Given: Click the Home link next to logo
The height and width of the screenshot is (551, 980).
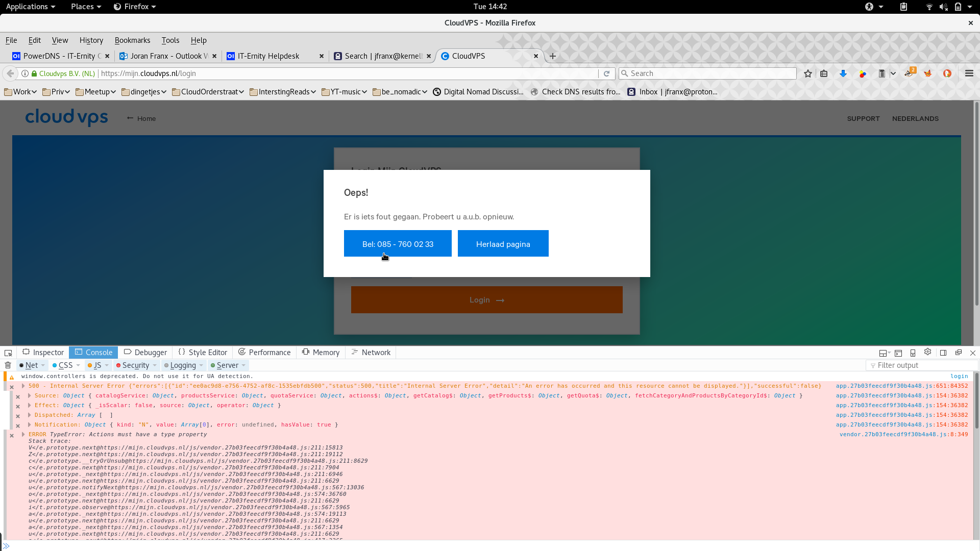Looking at the screenshot, I should 141,119.
